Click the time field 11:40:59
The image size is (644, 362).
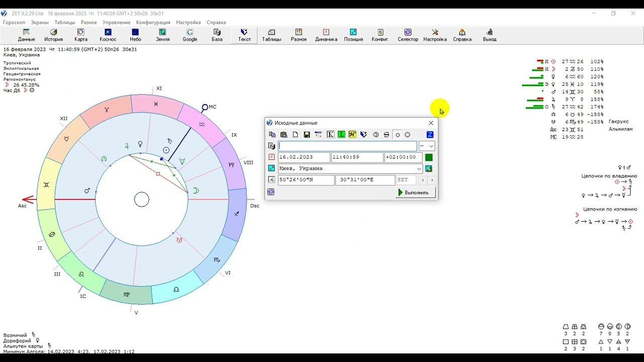point(357,157)
